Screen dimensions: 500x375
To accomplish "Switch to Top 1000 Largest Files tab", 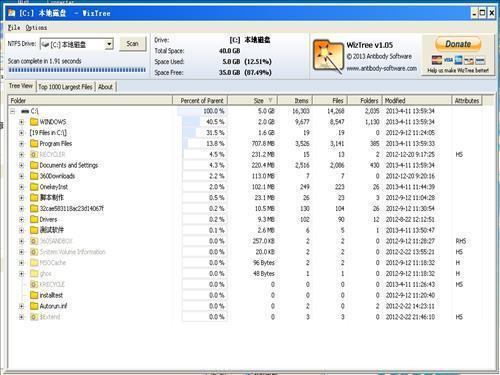I will coord(65,87).
